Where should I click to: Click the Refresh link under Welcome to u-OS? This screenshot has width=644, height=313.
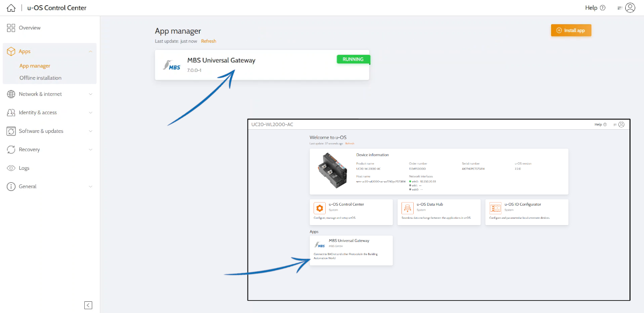[x=350, y=144]
